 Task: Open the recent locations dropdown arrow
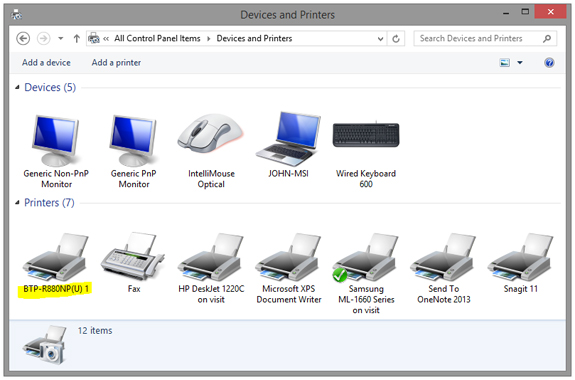[x=61, y=39]
